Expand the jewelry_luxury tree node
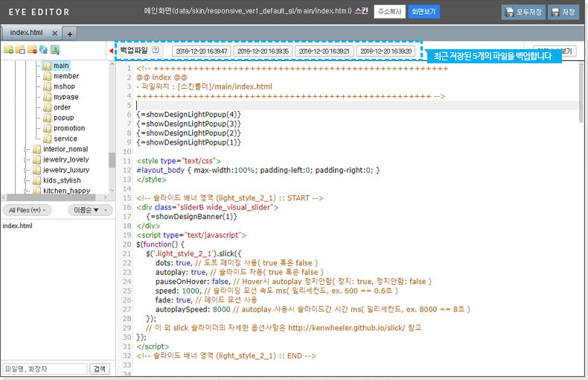Viewport: 588px width, 380px height. coord(26,171)
